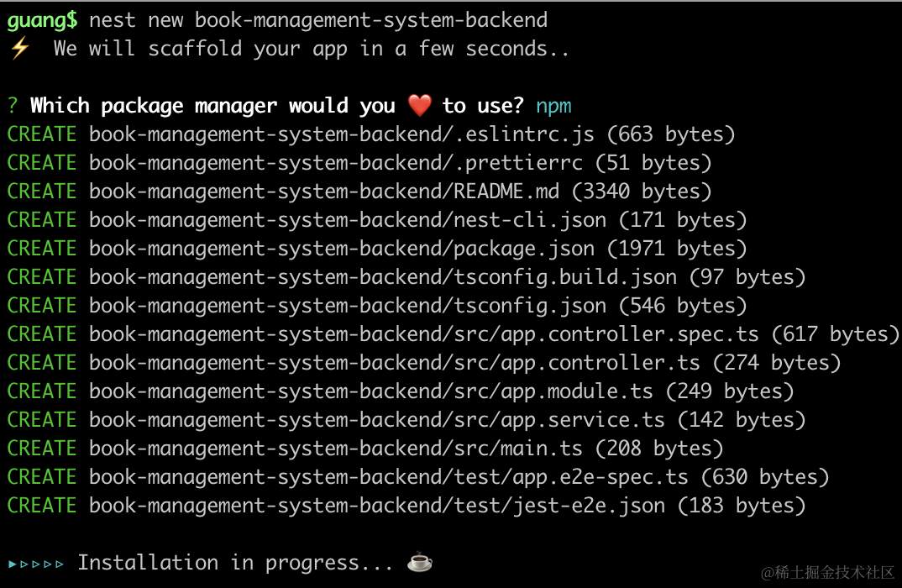Click the coffee cup emoji

(419, 562)
